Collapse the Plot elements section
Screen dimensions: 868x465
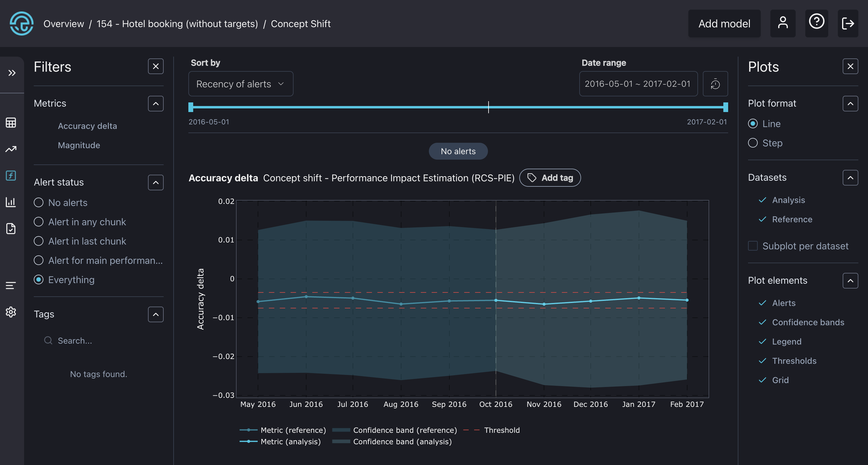[850, 280]
